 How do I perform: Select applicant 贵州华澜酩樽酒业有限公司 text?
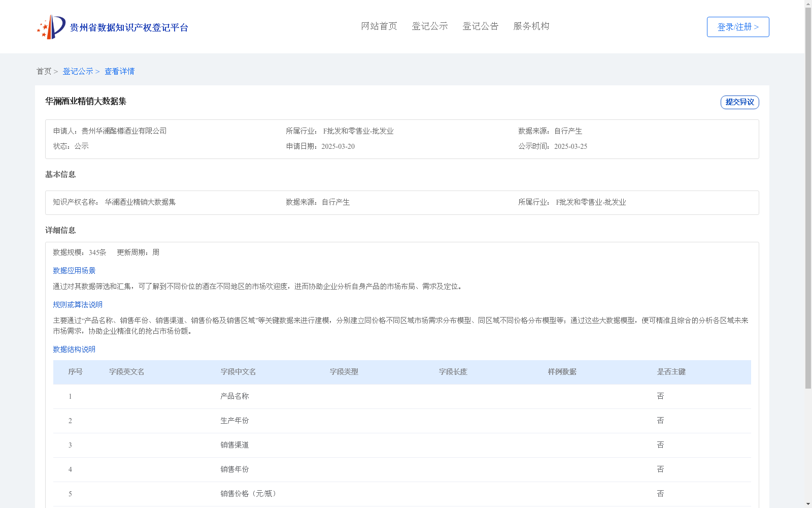point(124,131)
